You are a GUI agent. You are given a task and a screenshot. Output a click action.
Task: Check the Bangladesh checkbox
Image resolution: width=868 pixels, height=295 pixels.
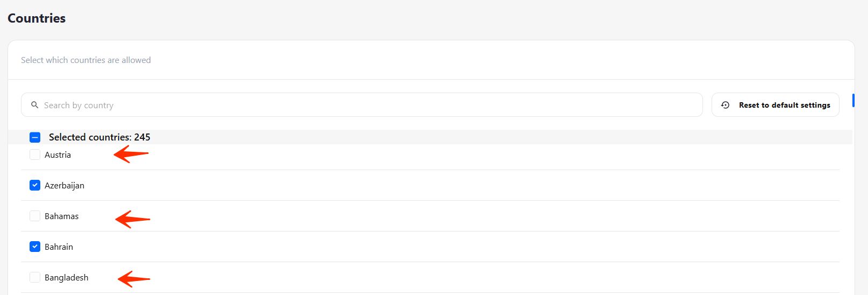[35, 278]
